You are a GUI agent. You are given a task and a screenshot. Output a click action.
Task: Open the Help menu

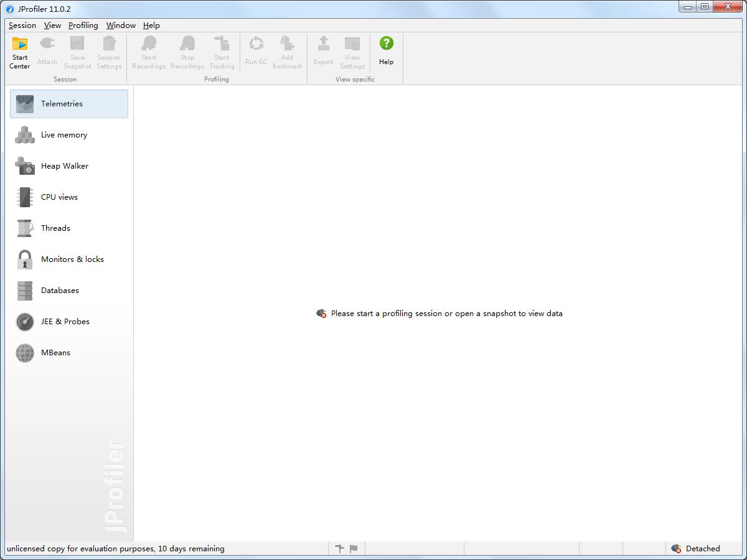[151, 26]
